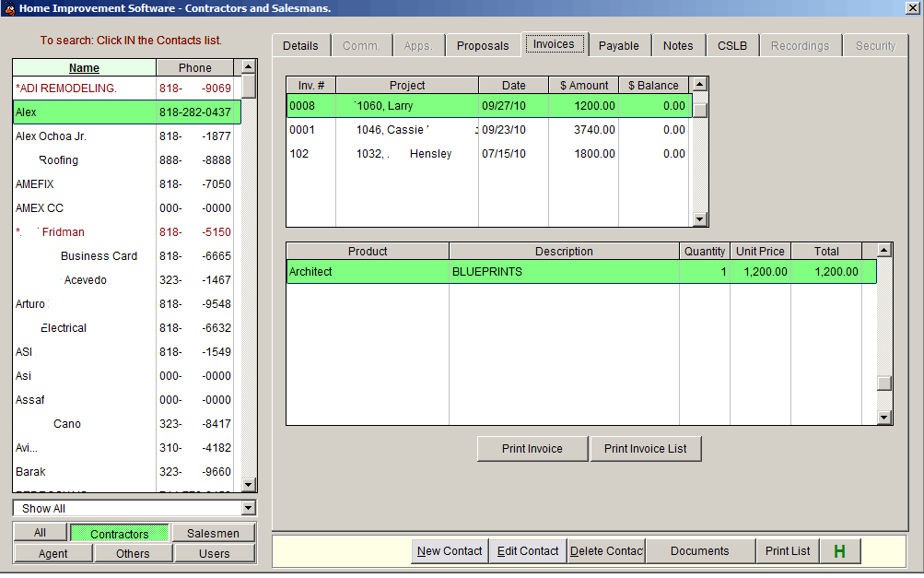Click the Delete Contact button
The height and width of the screenshot is (578, 924).
click(606, 551)
